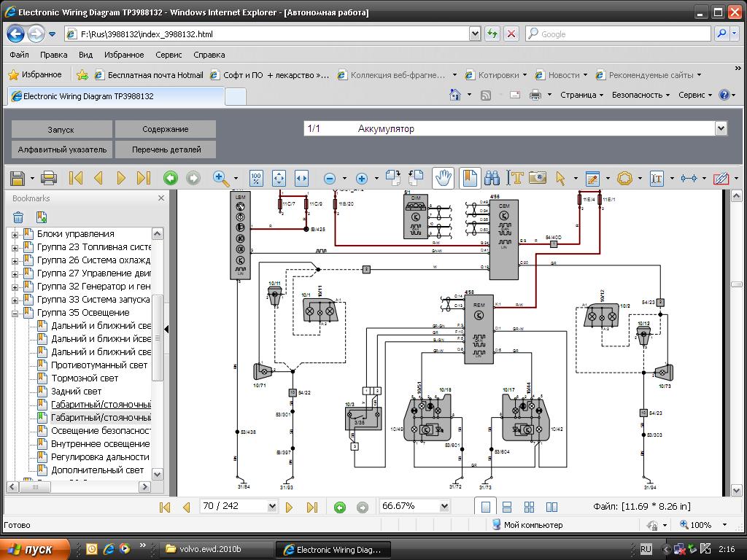Click the green Previous View arrow in top toolbar
Viewport: 747px width, 560px height.
tap(170, 178)
